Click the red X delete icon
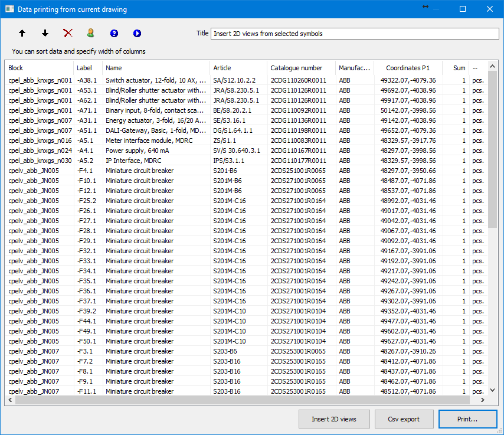Viewport: 504px width, 435px height. click(68, 34)
